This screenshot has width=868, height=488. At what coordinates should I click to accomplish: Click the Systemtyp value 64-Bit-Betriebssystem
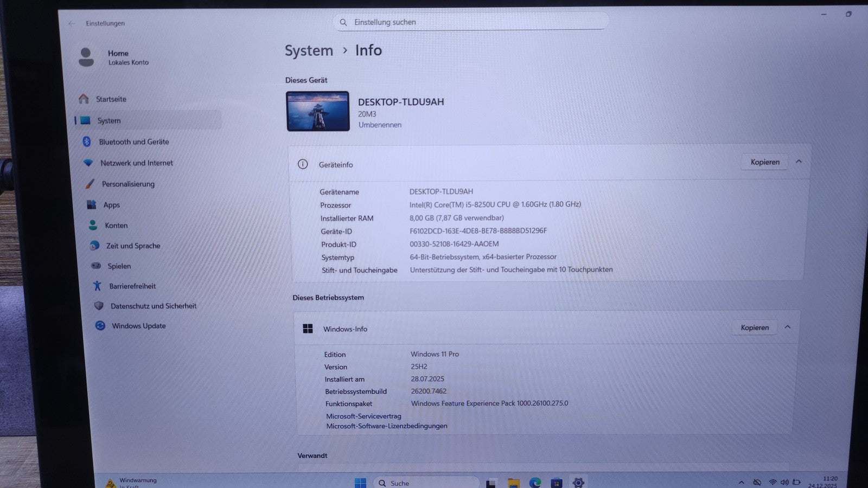pyautogui.click(x=483, y=257)
